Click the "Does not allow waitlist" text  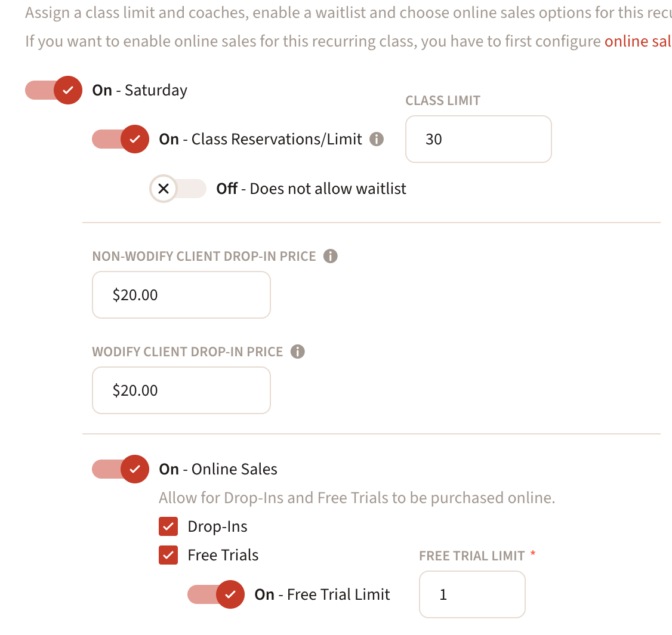328,189
